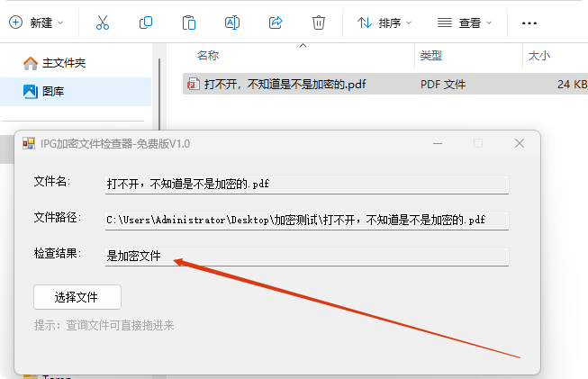The image size is (588, 379).
Task: Click the 新建 plus icon
Action: (x=15, y=23)
